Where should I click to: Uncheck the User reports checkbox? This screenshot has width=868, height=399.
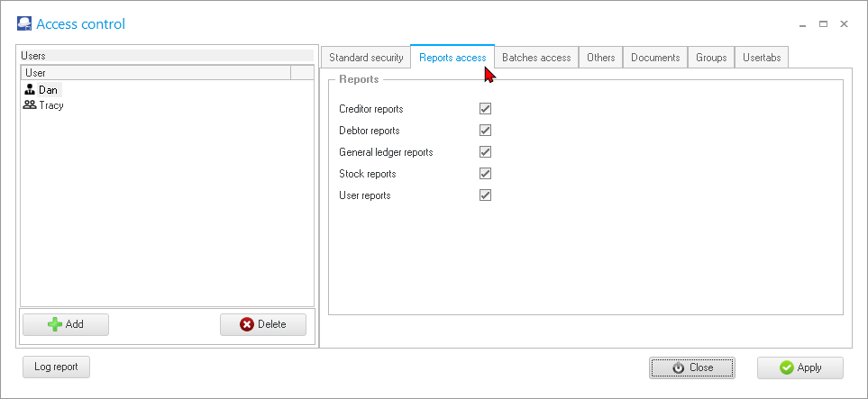tap(485, 195)
